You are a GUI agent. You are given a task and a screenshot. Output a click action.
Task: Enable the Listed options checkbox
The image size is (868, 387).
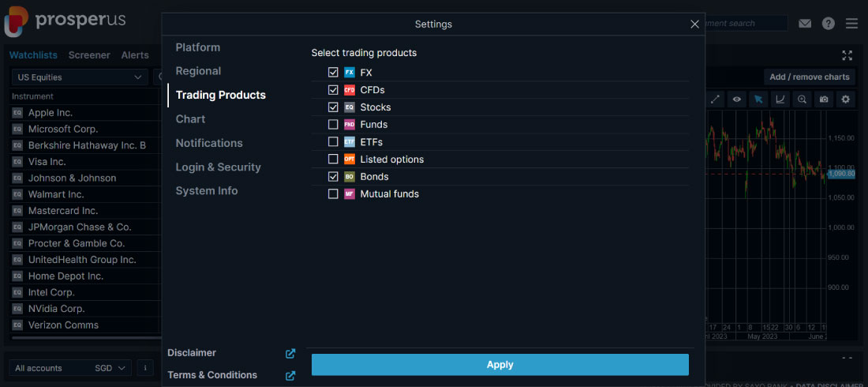click(333, 159)
